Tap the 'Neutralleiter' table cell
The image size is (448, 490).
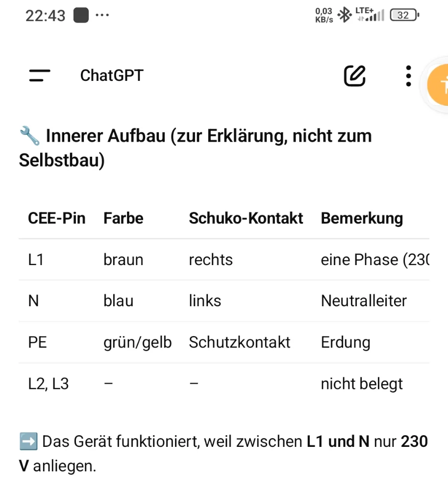click(x=364, y=300)
